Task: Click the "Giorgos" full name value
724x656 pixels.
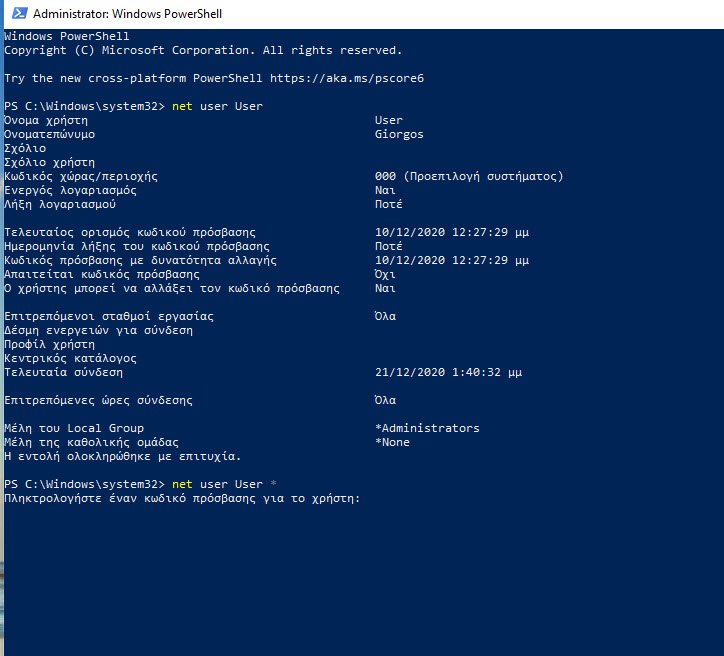Action: pyautogui.click(x=399, y=134)
